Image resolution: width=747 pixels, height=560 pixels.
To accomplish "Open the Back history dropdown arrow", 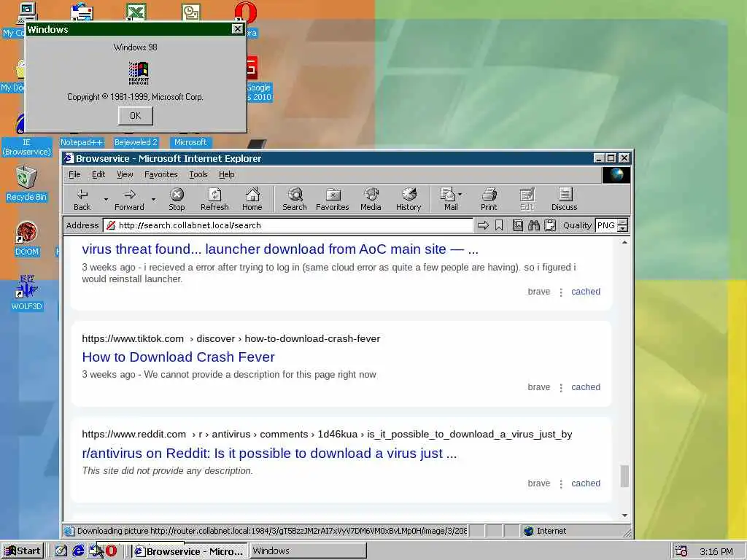I will [106, 199].
